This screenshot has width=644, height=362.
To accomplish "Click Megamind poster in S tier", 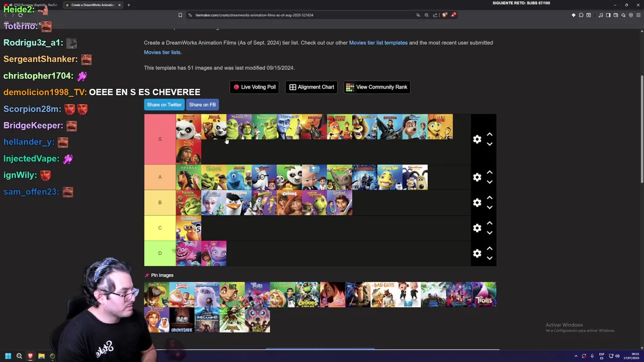I will (x=289, y=127).
